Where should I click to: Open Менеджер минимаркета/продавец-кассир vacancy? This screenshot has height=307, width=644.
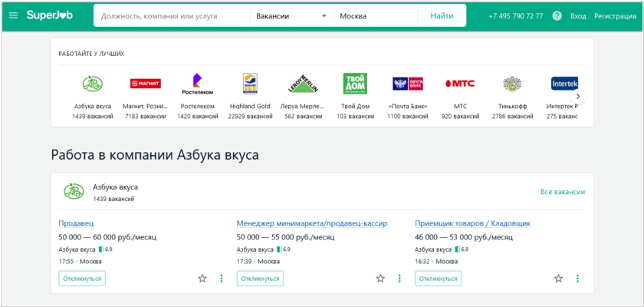coord(312,223)
